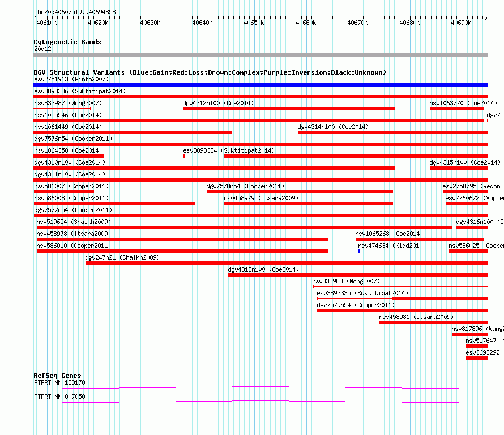
Task: Click the 20q12 cytogenetic band bar
Action: point(260,55)
